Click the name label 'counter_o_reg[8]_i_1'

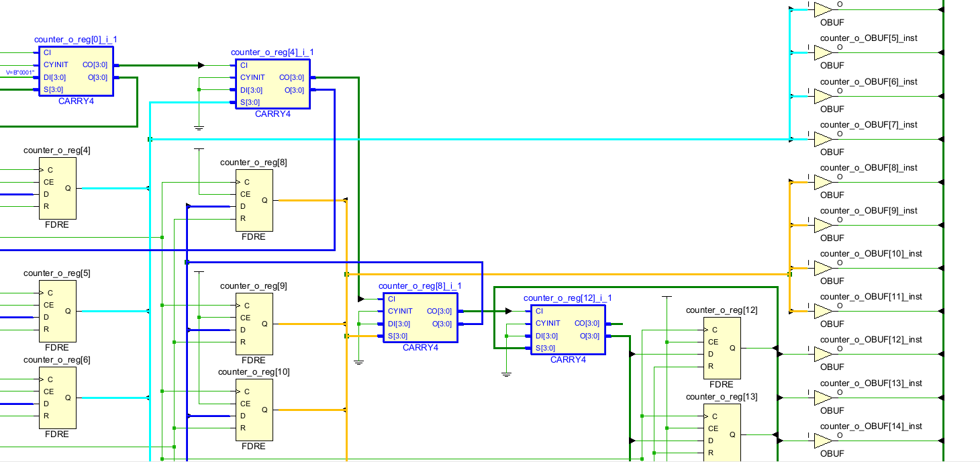[420, 286]
